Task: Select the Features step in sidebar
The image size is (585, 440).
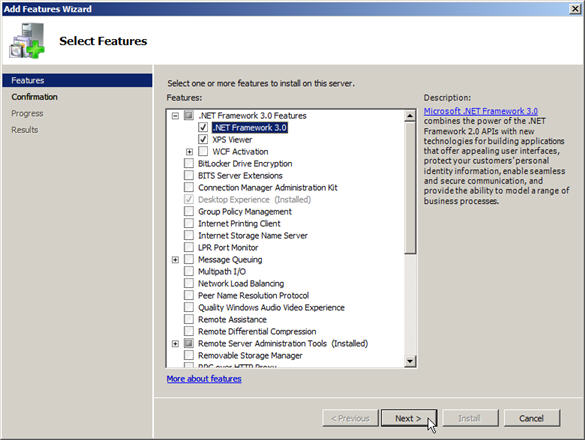Action: click(77, 80)
